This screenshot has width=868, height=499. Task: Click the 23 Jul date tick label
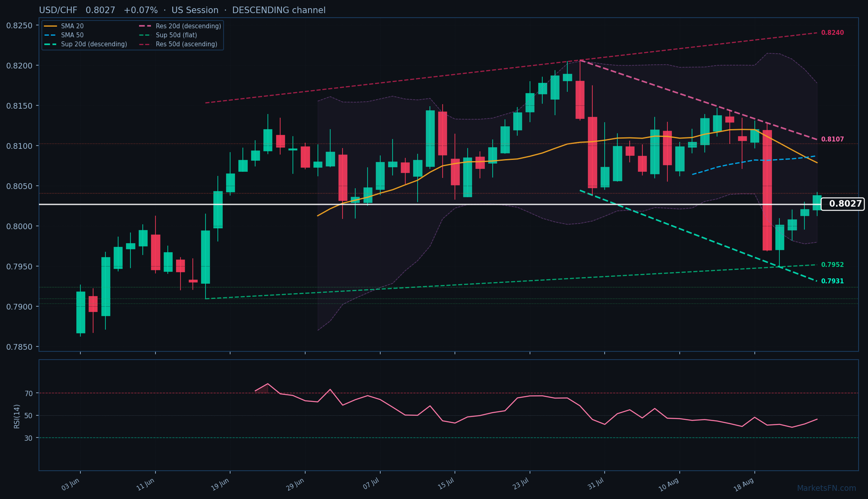[521, 484]
